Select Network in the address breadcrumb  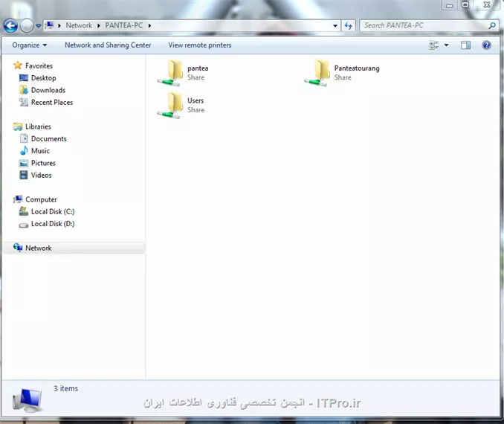[79, 25]
